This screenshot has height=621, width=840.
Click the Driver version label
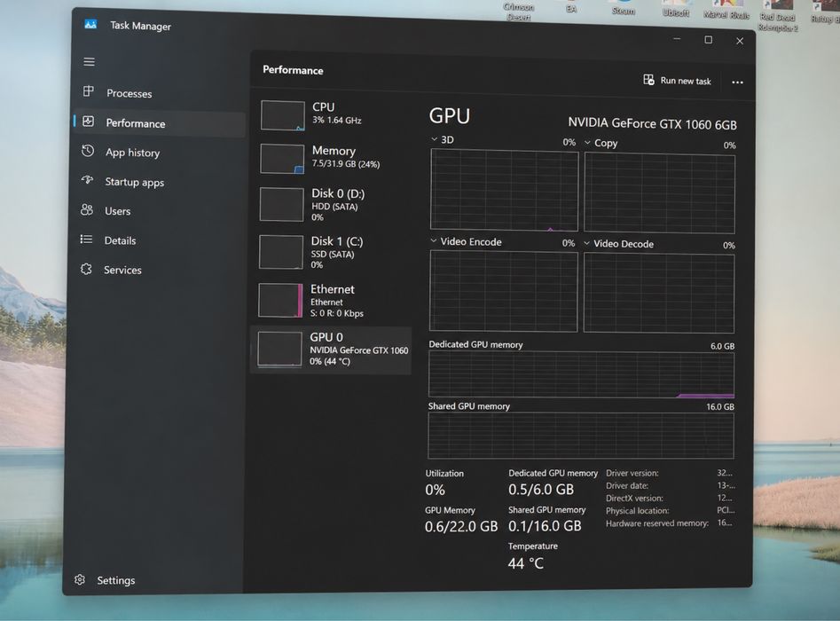pyautogui.click(x=632, y=473)
